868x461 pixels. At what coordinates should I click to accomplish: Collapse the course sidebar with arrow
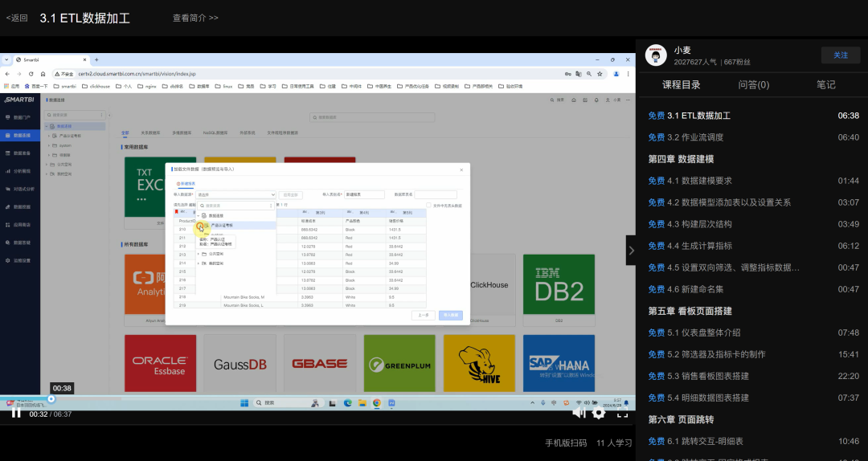[631, 250]
